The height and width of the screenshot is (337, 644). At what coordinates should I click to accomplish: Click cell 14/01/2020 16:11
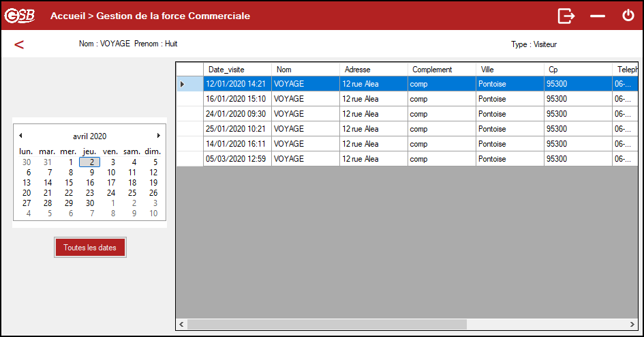[237, 144]
